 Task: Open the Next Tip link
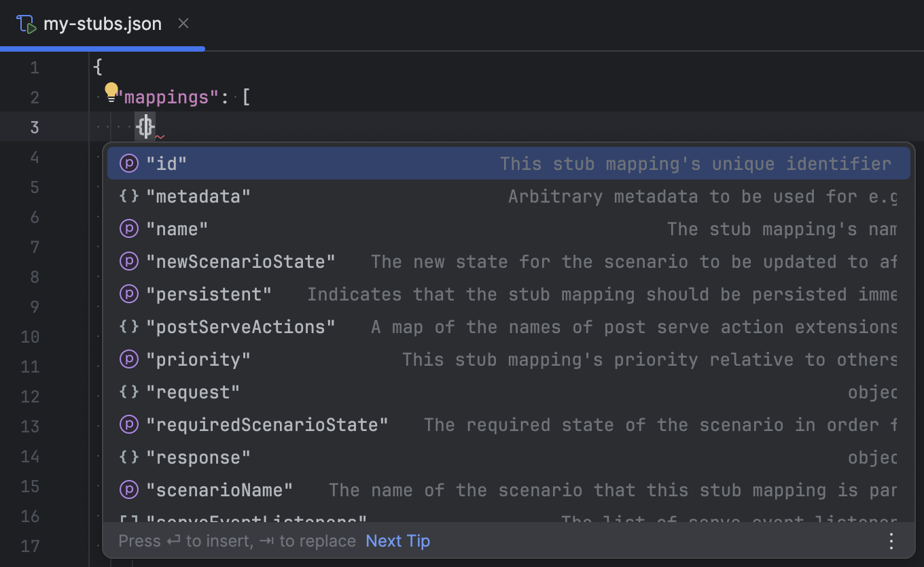[397, 540]
